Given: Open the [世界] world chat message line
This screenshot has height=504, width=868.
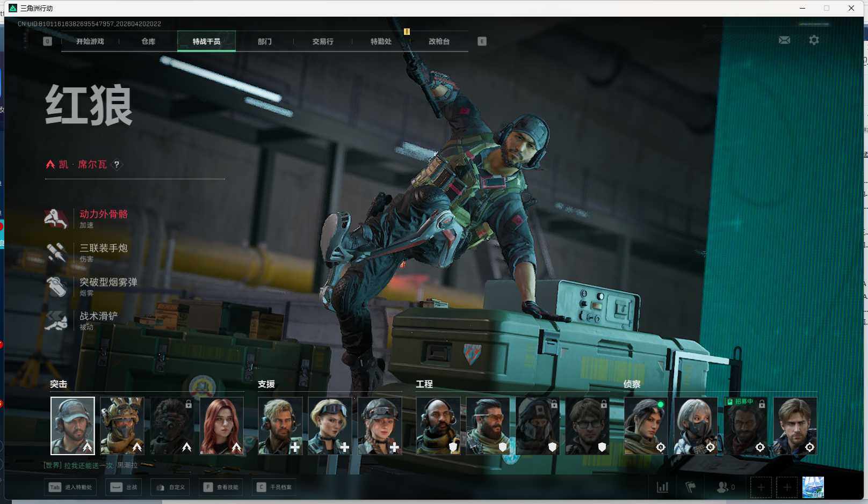Looking at the screenshot, I should (90, 465).
